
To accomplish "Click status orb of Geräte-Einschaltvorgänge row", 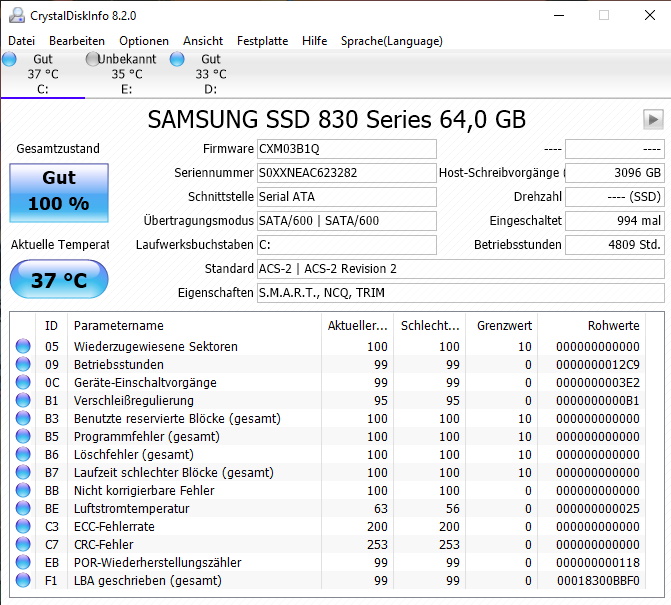I will (x=23, y=382).
